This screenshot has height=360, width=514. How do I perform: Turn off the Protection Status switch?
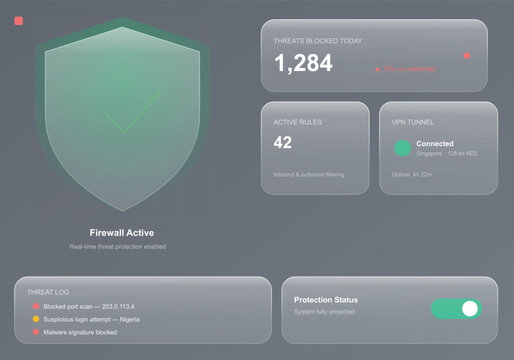tap(456, 309)
